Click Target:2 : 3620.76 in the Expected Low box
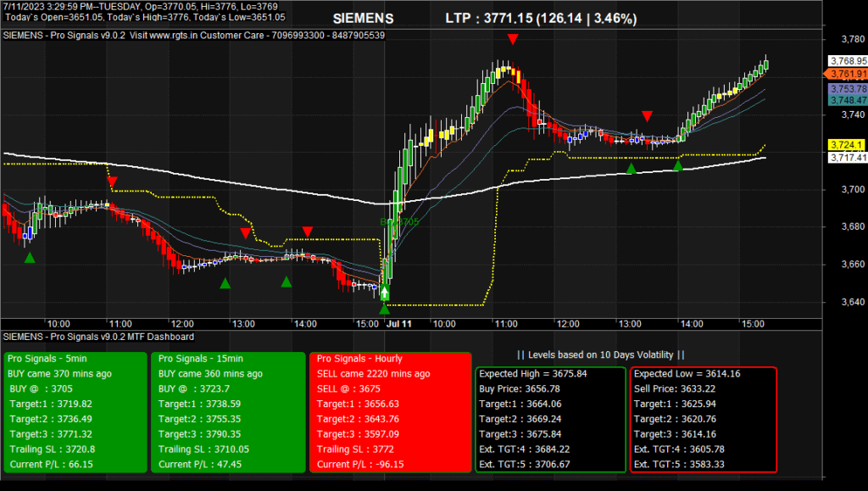This screenshot has width=868, height=491. 675,419
